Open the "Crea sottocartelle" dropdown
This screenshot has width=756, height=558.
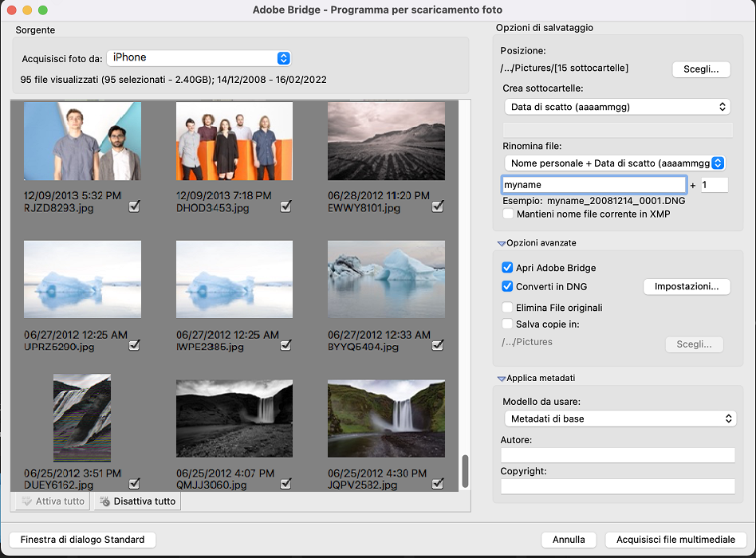tap(617, 106)
